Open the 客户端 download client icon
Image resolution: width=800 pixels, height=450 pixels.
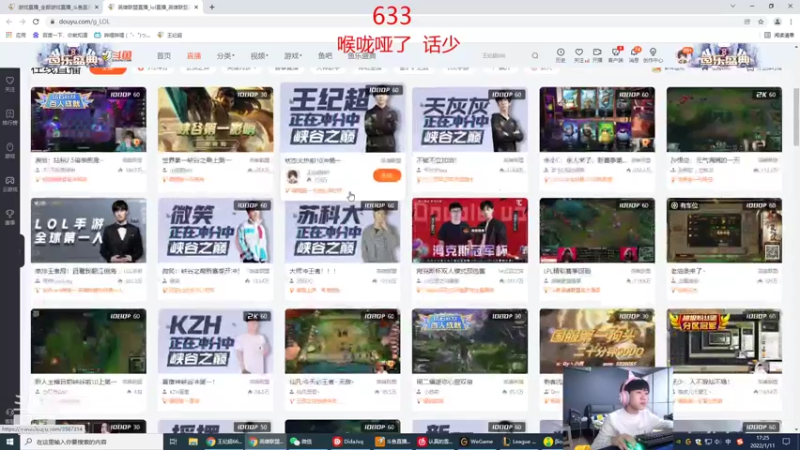coord(616,55)
